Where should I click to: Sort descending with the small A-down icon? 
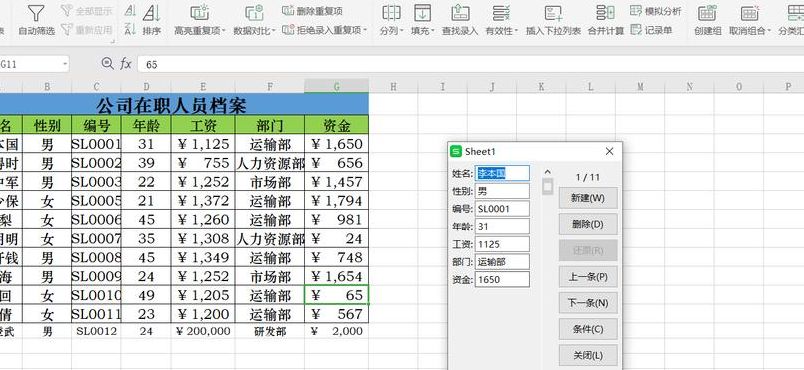click(x=130, y=30)
